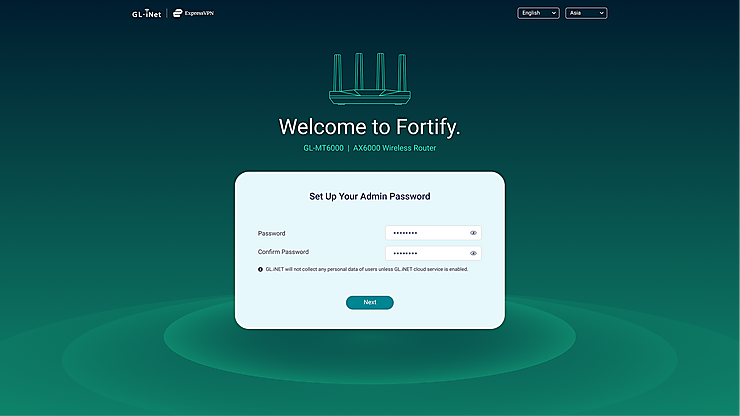The height and width of the screenshot is (416, 740).
Task: Click 'GL-MT6000' model text
Action: pos(323,148)
